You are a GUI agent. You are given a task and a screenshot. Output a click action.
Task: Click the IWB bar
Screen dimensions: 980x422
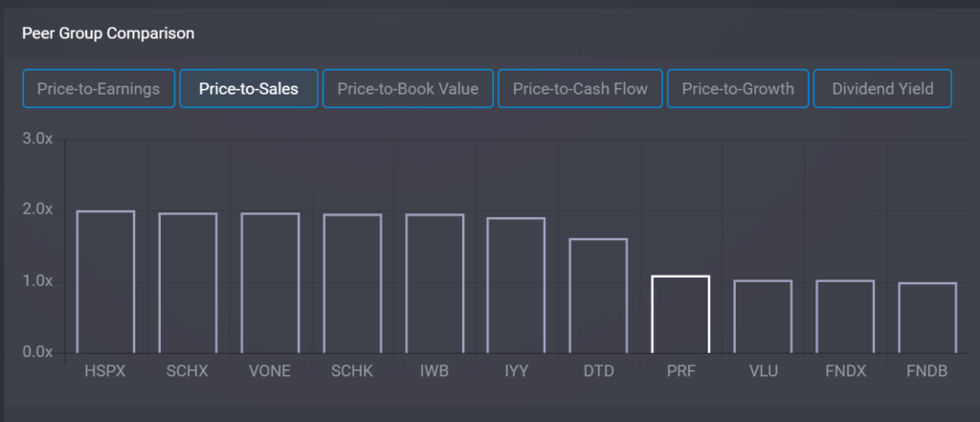(x=434, y=284)
